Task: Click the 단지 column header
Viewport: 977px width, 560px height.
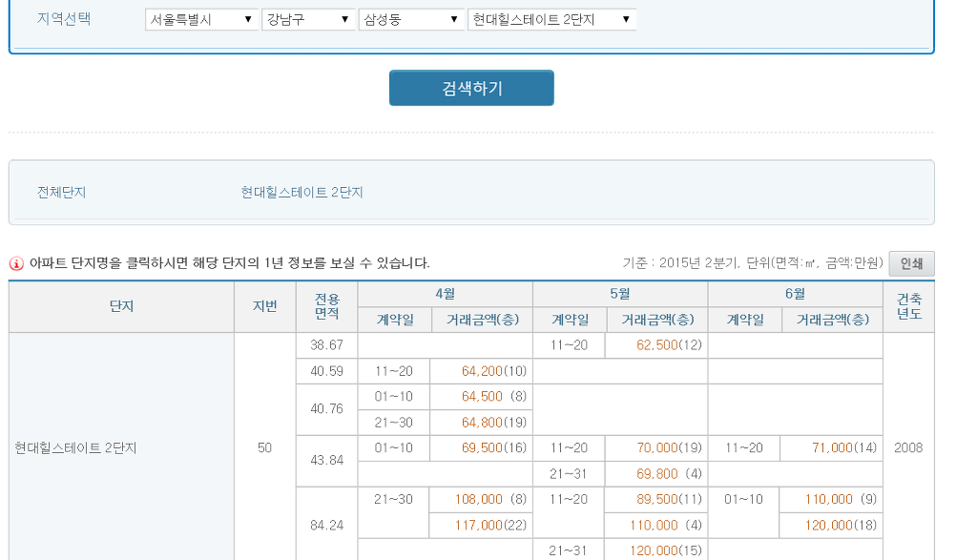Action: coord(121,306)
